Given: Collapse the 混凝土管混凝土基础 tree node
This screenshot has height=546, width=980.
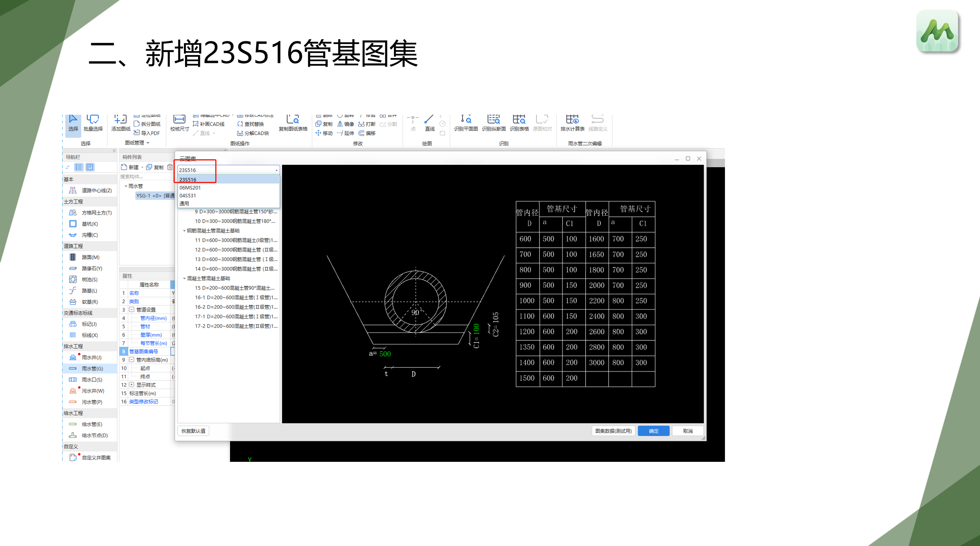Looking at the screenshot, I should click(x=185, y=279).
